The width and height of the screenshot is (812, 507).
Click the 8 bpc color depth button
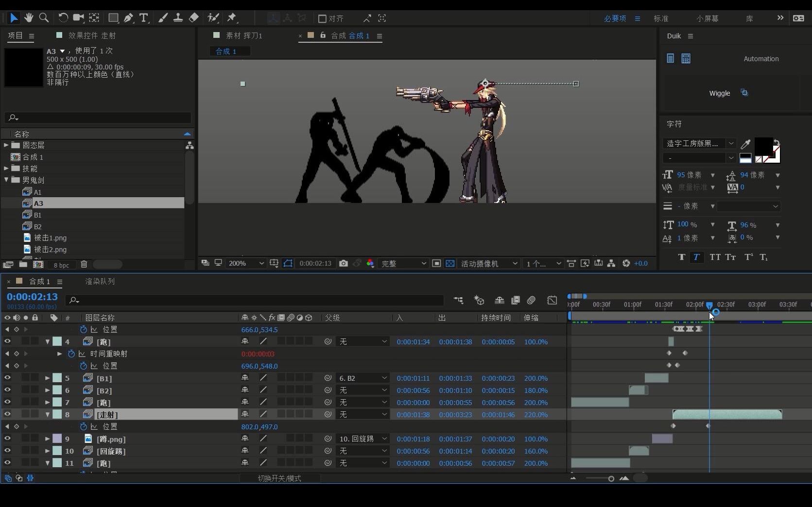[x=61, y=265]
